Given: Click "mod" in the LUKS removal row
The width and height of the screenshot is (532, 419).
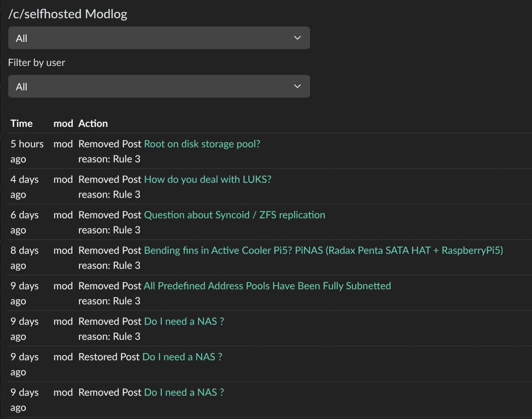Looking at the screenshot, I should click(x=63, y=179).
